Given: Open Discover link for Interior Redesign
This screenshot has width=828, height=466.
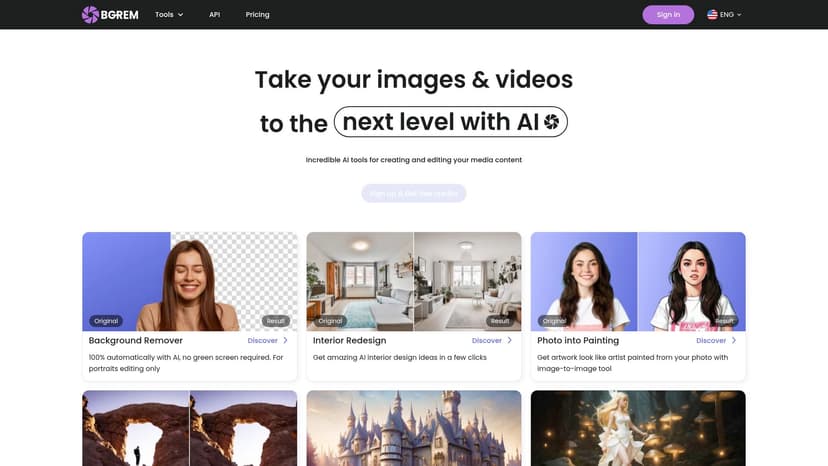Looking at the screenshot, I should 487,341.
